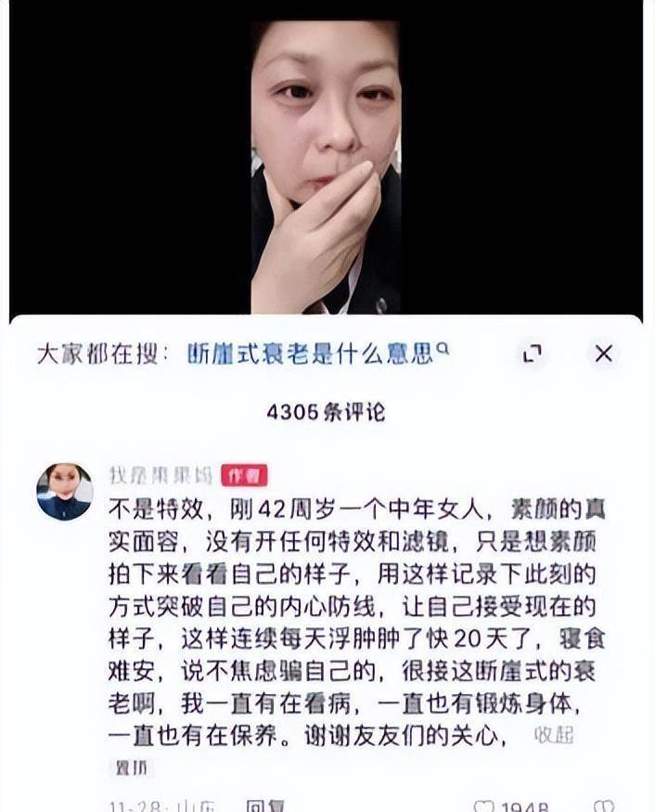Like the comment with heart icon
This screenshot has width=655, height=812.
(484, 806)
